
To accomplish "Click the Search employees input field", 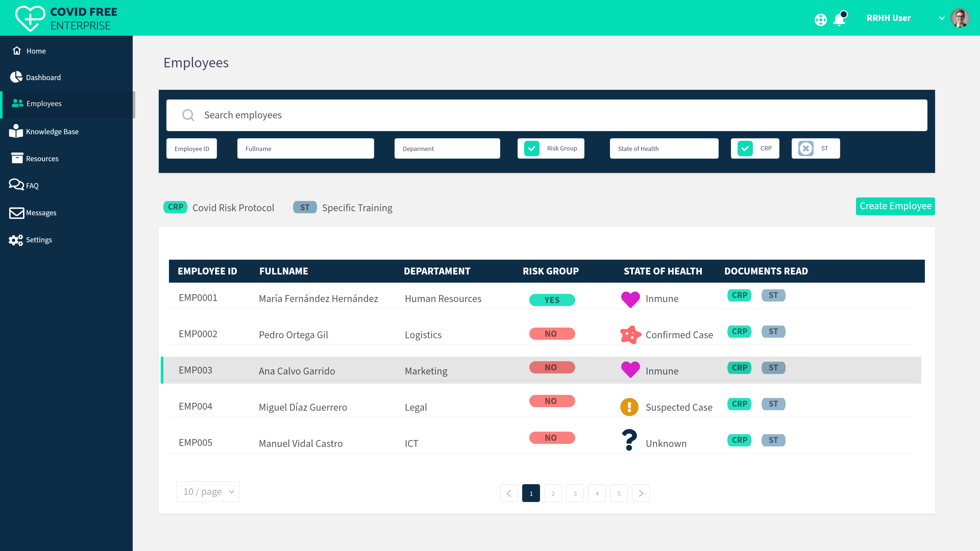I will pos(546,115).
